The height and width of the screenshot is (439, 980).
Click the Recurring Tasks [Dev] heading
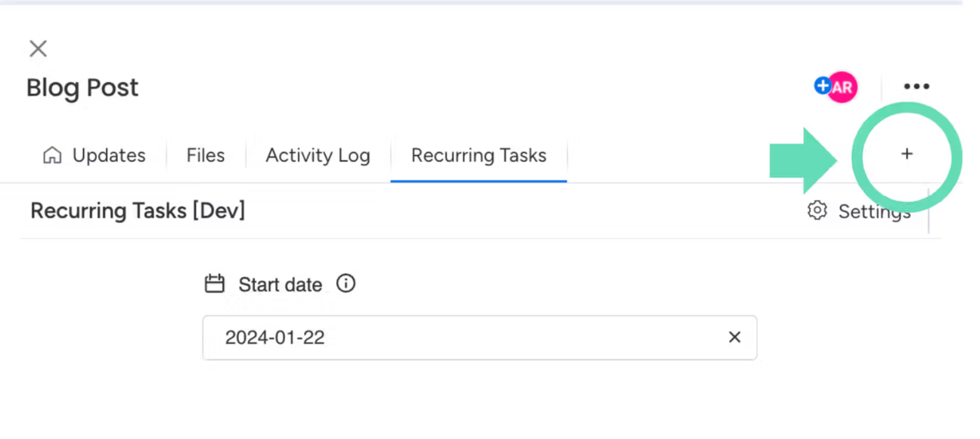pyautogui.click(x=137, y=210)
